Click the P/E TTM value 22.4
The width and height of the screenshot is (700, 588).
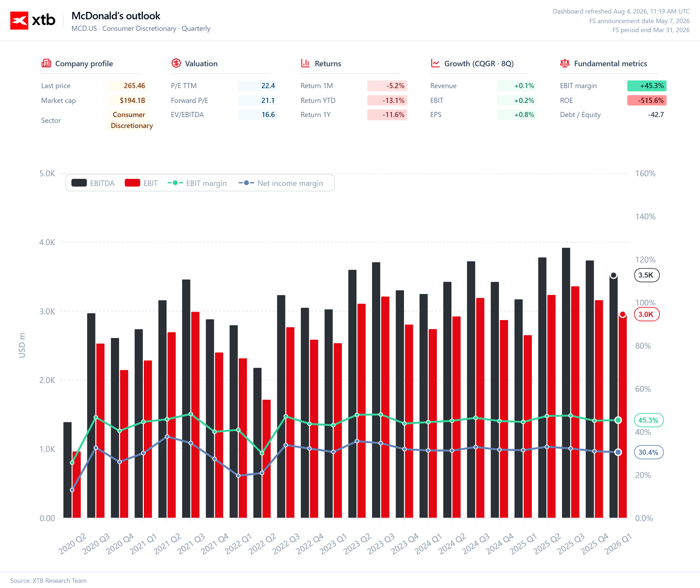point(257,86)
